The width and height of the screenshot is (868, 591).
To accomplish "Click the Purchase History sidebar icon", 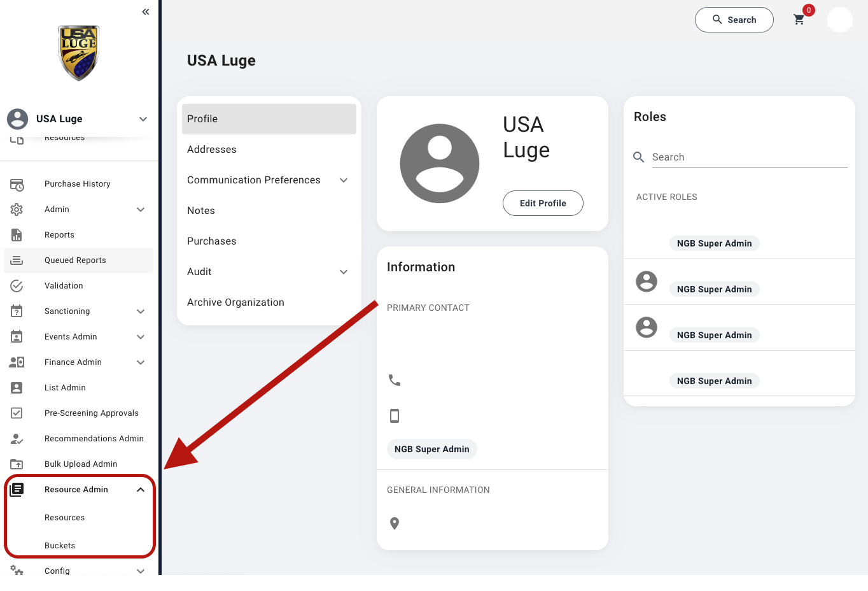I will point(17,184).
